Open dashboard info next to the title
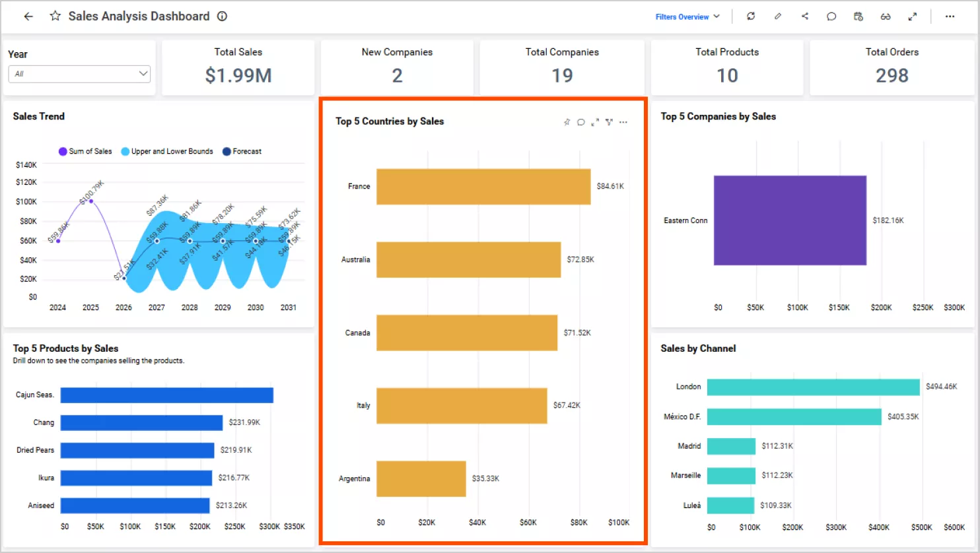 pos(223,16)
